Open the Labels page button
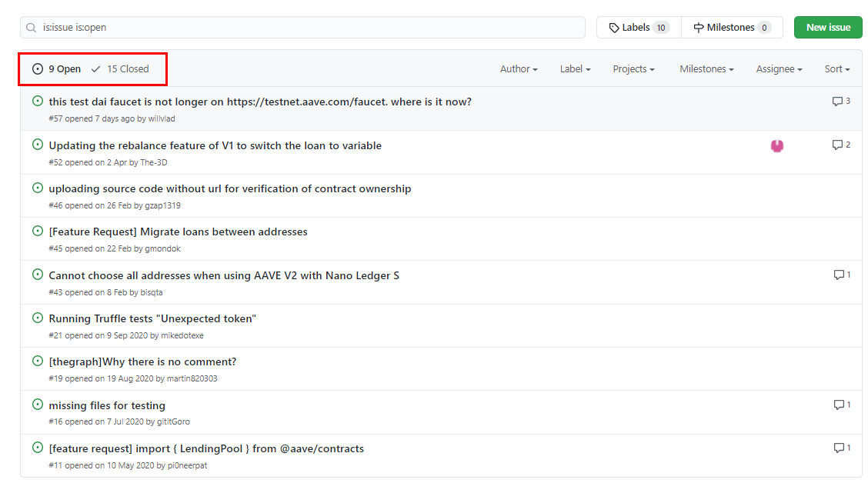 pyautogui.click(x=639, y=28)
